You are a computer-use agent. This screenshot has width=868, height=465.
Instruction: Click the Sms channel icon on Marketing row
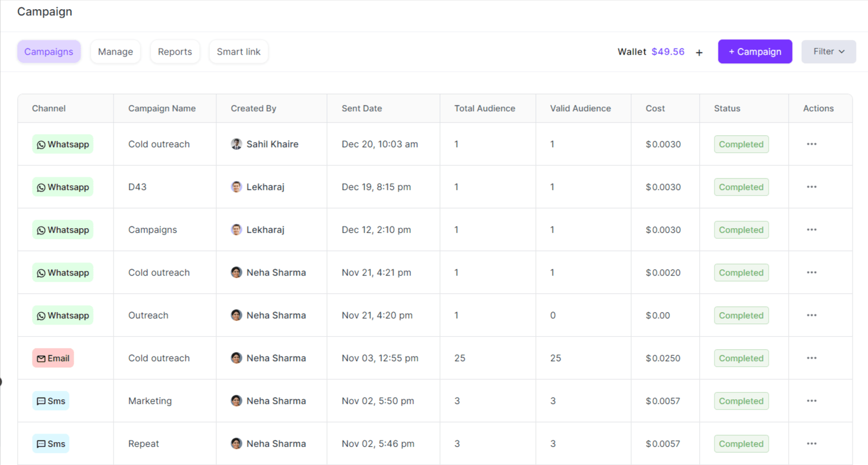click(51, 401)
